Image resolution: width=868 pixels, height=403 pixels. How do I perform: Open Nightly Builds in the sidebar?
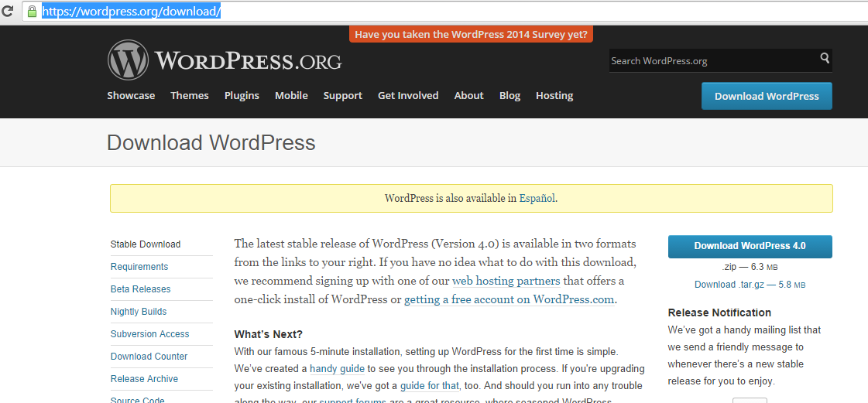coord(139,312)
